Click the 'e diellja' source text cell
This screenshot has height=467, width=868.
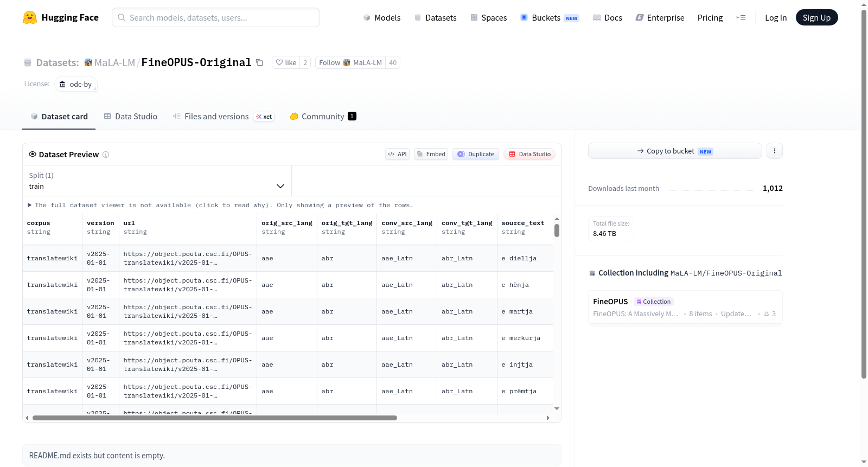click(x=525, y=259)
